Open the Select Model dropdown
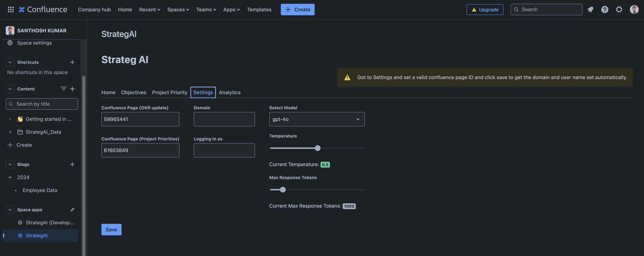 316,119
